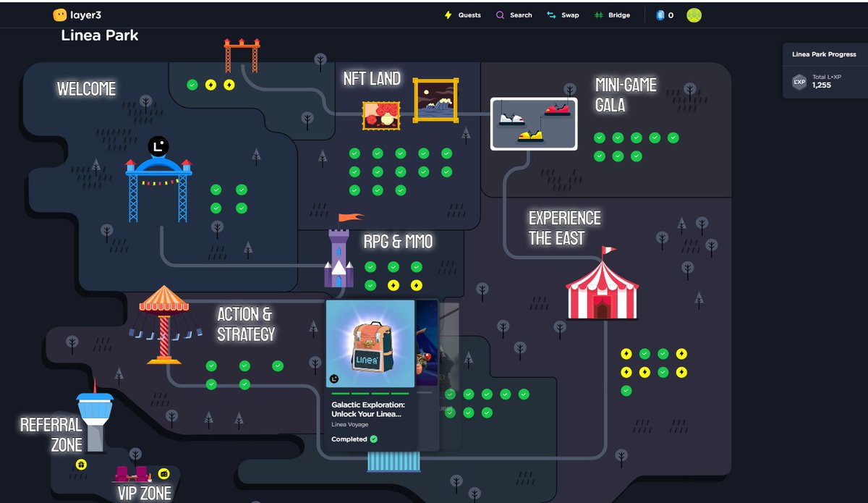Screen dimensions: 868x503
Task: Open the VIP Zone cinema seats icon
Action: tap(132, 474)
